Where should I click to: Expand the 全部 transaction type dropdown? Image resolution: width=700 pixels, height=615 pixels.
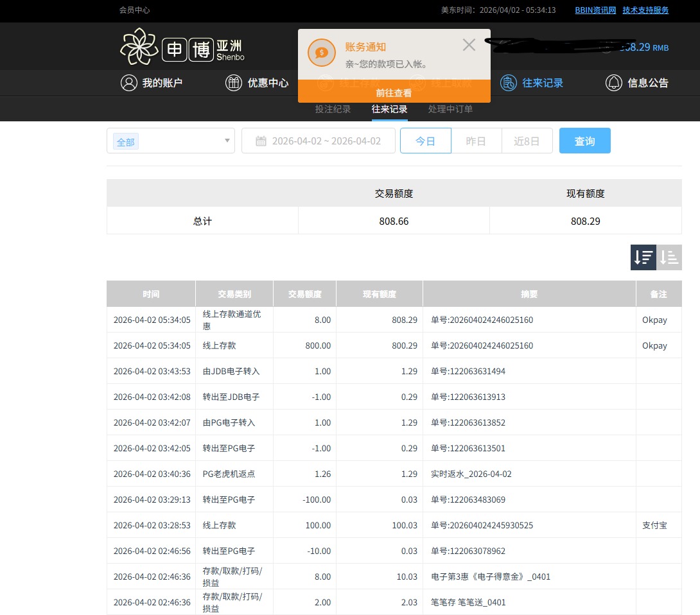tap(227, 141)
